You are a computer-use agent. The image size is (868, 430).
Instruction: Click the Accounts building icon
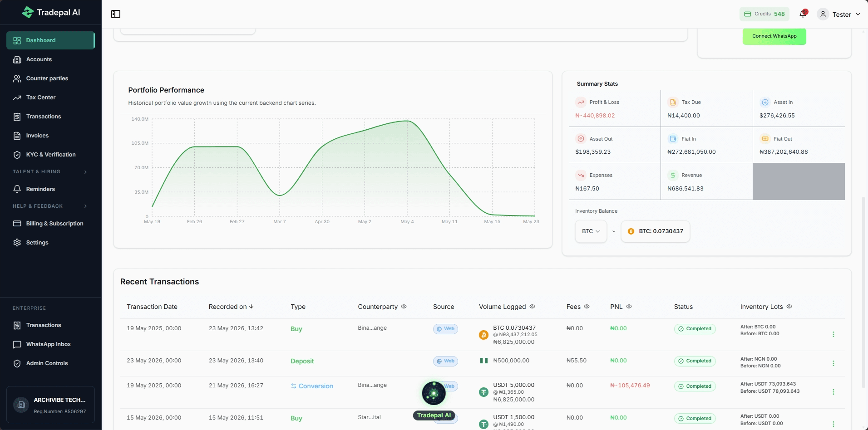pyautogui.click(x=17, y=59)
